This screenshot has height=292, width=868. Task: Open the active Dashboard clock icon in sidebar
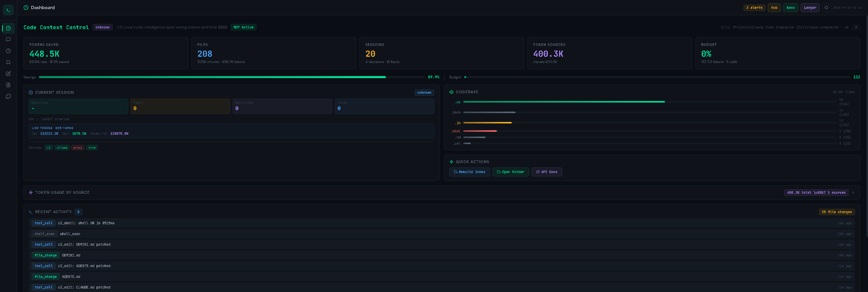[8, 28]
